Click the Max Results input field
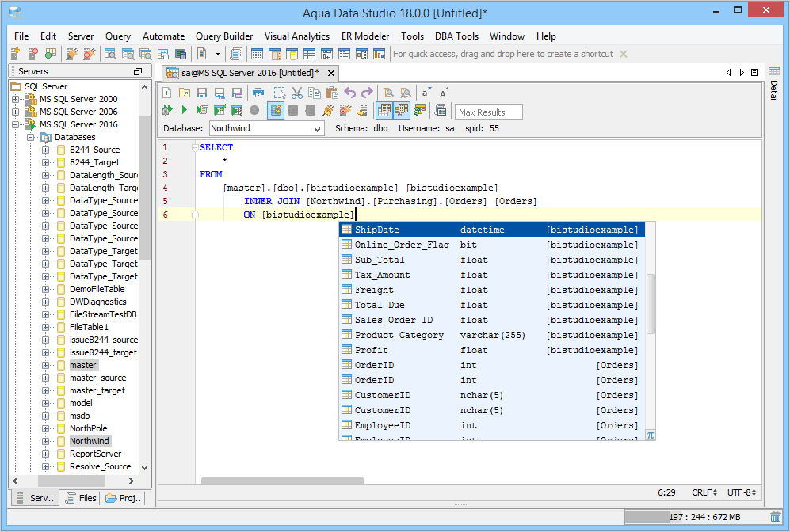Viewport: 790px width, 532px height. tap(489, 112)
